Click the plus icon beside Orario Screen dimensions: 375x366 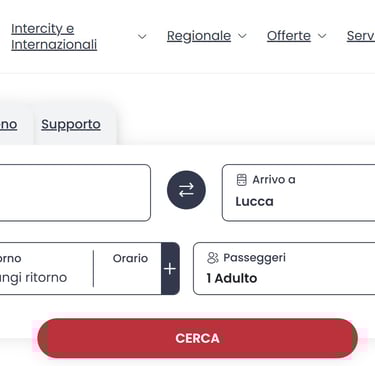pyautogui.click(x=170, y=269)
